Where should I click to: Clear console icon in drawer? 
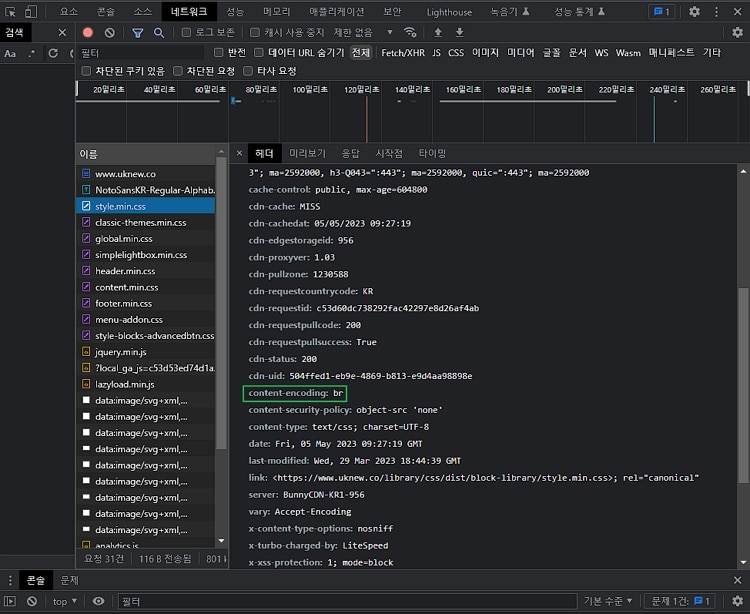pyautogui.click(x=32, y=601)
